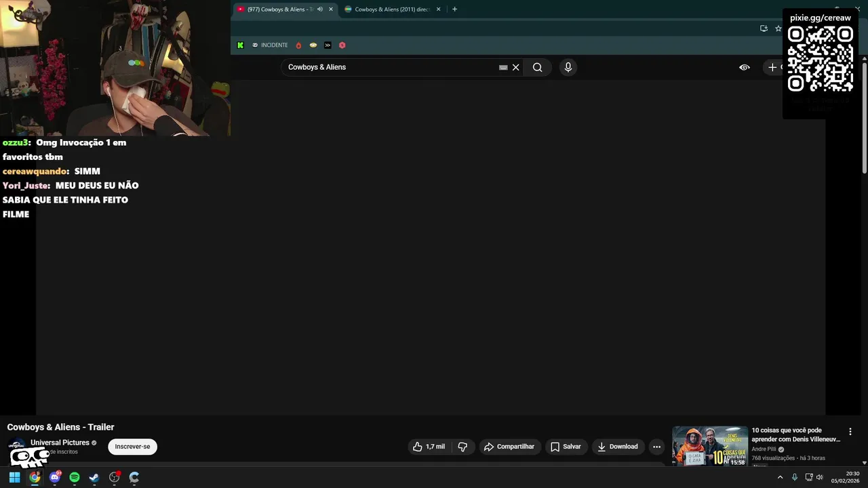Image resolution: width=868 pixels, height=488 pixels.
Task: Click the video title Cowboys & Aliens - Trailer
Action: click(x=60, y=427)
